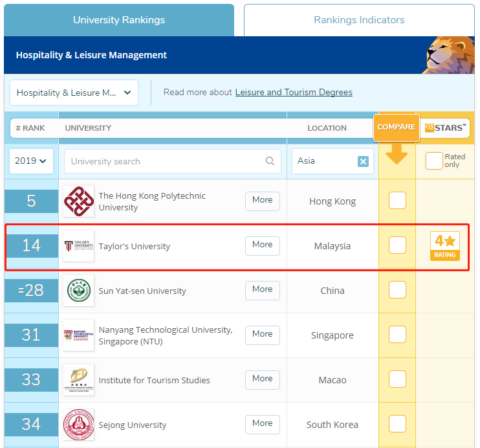The image size is (480, 448).
Task: Click rank 14 cell
Action: (31, 245)
